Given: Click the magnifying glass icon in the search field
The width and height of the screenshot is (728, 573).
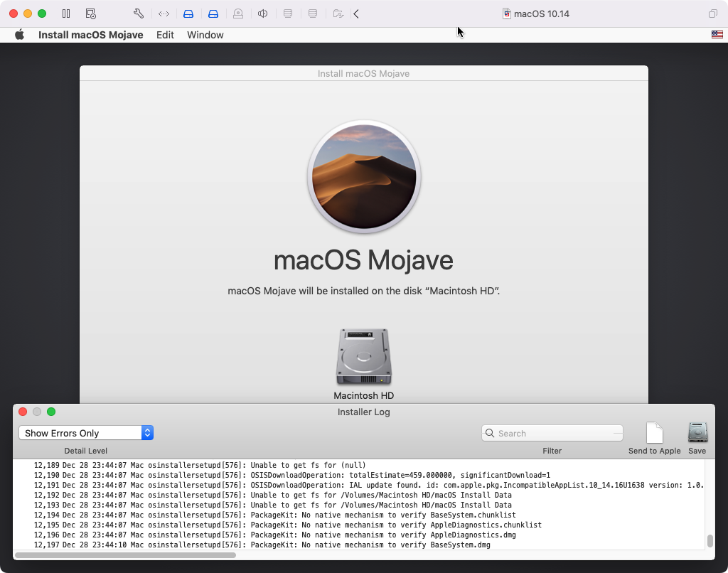Looking at the screenshot, I should 489,433.
